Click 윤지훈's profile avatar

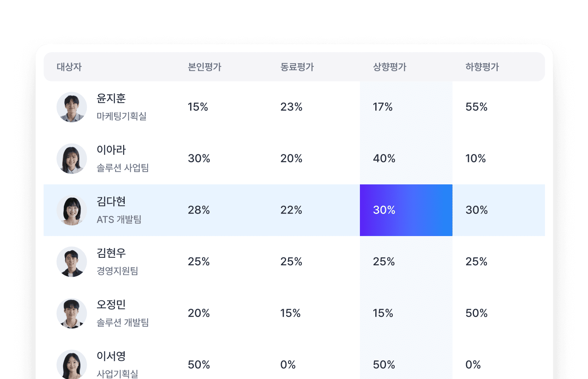coord(72,107)
